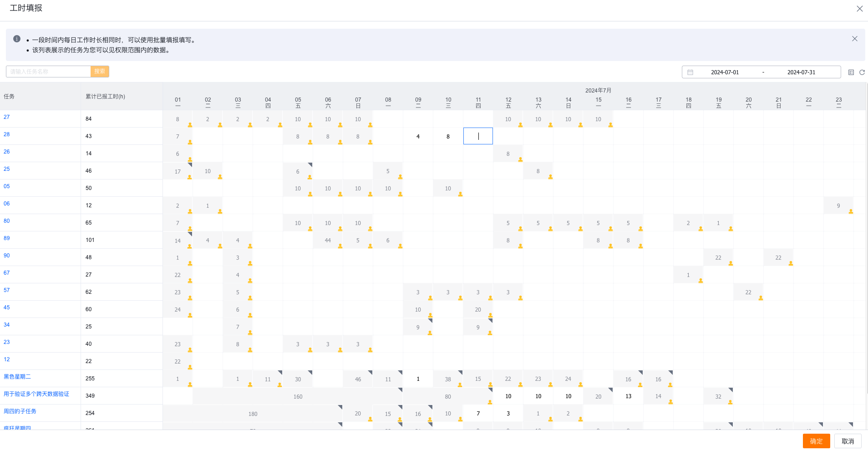Select the 7-hour cell in 周四的子任务 row day 11

click(x=478, y=414)
